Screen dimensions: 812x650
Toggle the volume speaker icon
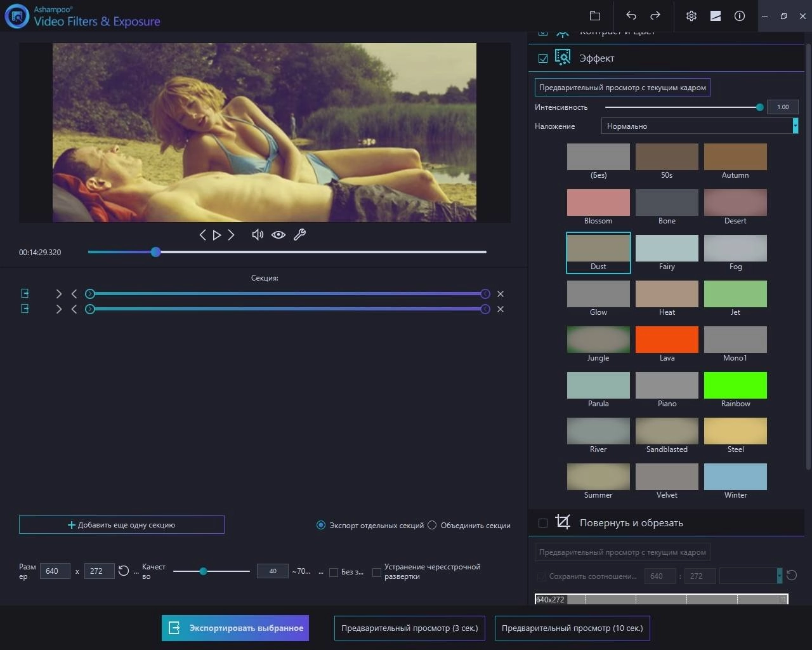pos(258,235)
